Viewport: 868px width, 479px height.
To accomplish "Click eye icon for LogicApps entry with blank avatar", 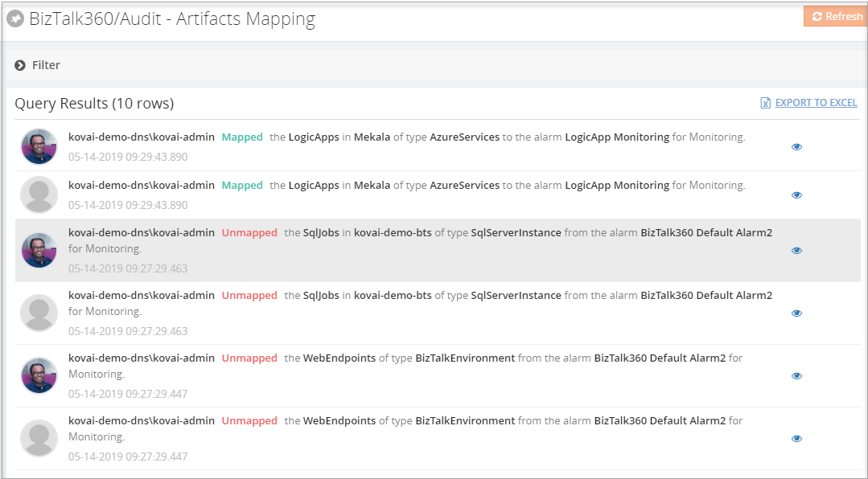I will [796, 195].
